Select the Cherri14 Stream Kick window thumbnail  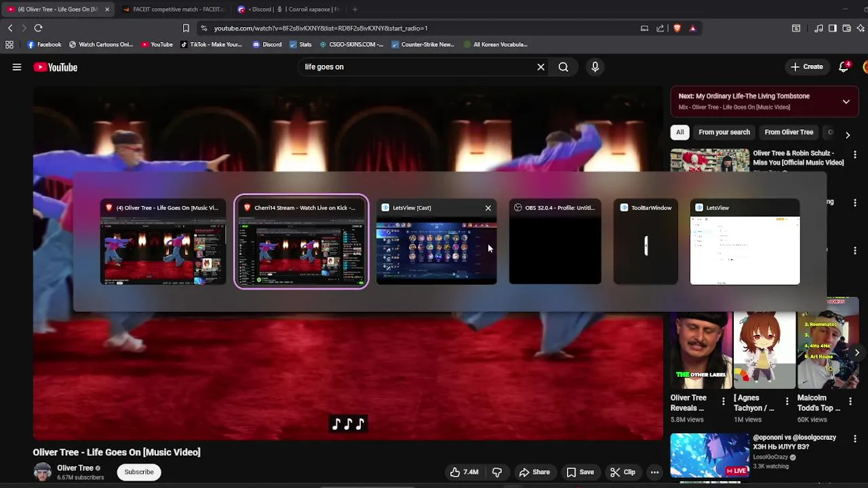[x=301, y=242]
